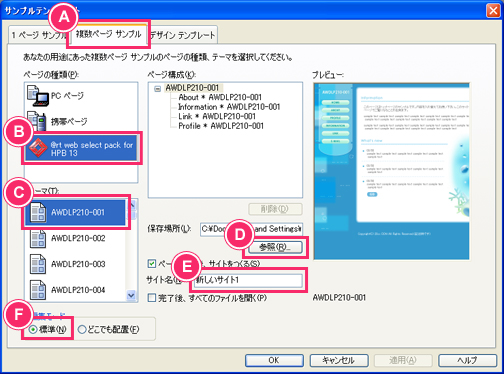Click the AWDLP210-001 caption under the preview
504x374 pixels.
coord(339,298)
